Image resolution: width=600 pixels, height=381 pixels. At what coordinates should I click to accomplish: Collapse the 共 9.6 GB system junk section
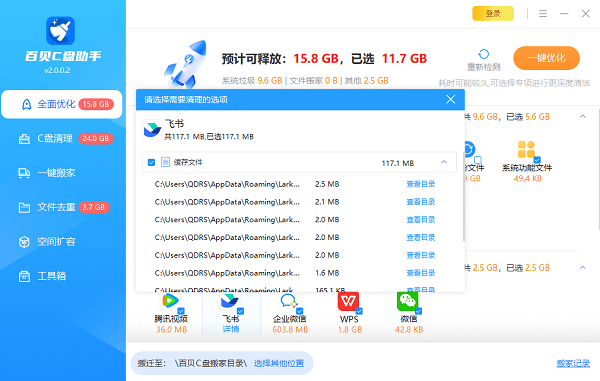click(583, 116)
